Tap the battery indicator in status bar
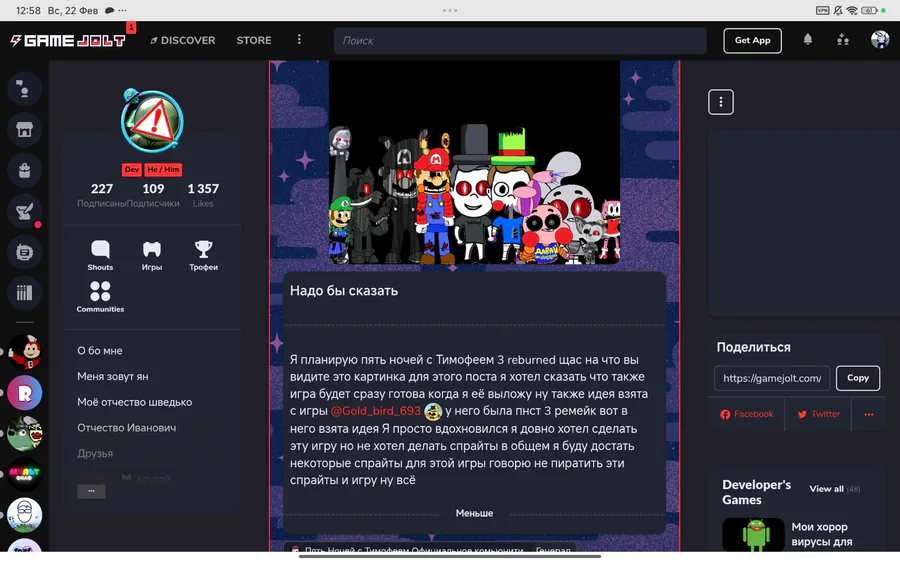Screen dimensions: 900x563 tap(870, 10)
